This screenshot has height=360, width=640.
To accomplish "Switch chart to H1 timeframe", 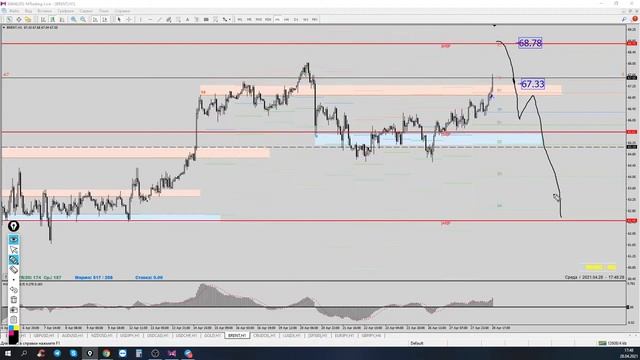I will click(277, 19).
